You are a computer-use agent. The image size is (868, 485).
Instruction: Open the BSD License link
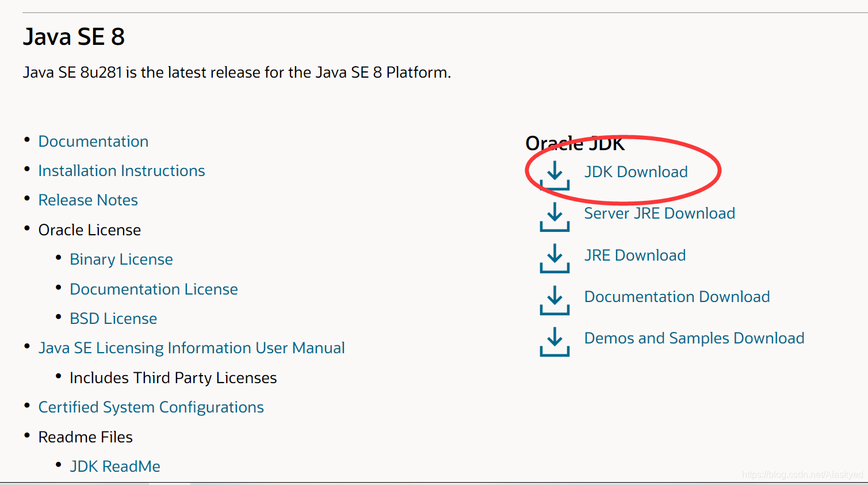[x=113, y=319]
